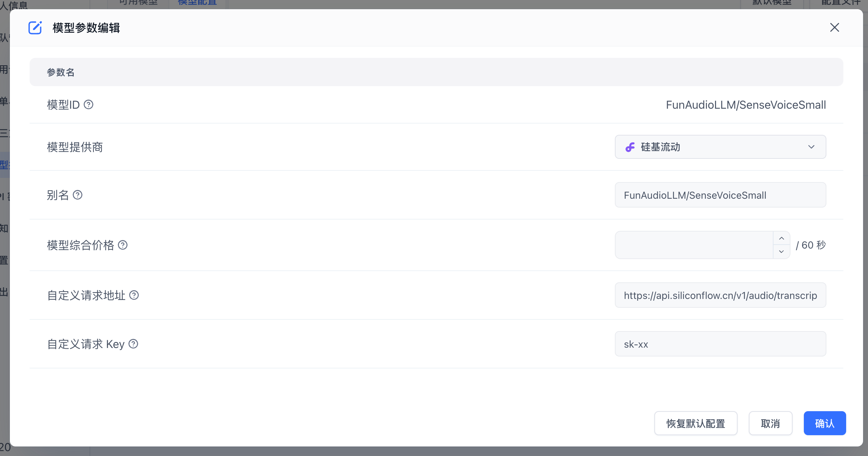
Task: Click the 模型综合价格 number input
Action: point(694,245)
